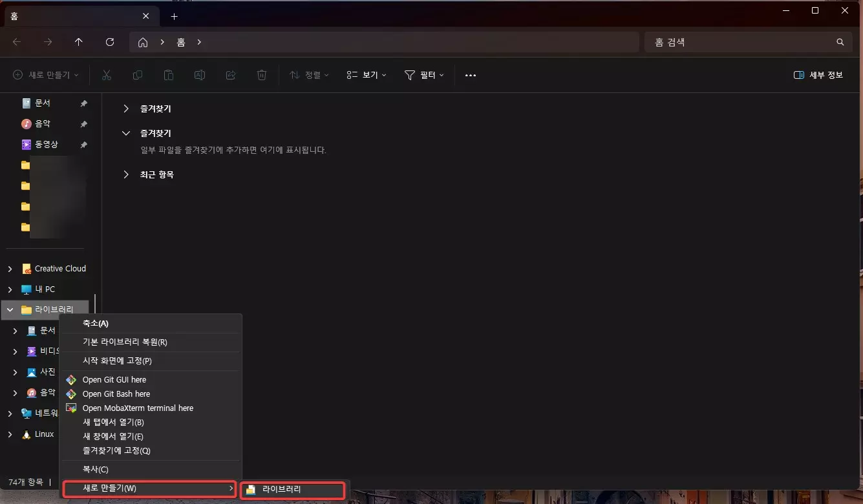Click the Copy icon in the toolbar

pos(137,74)
